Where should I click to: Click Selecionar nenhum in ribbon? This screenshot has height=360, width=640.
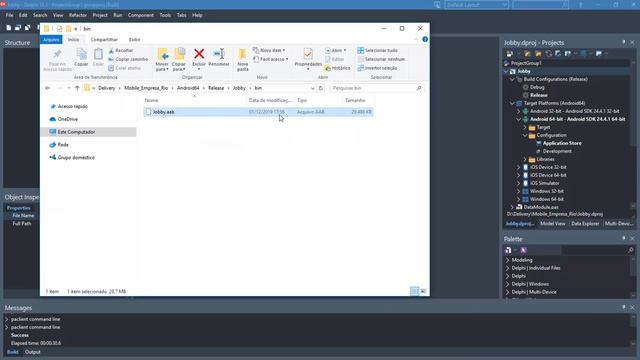coord(381,59)
